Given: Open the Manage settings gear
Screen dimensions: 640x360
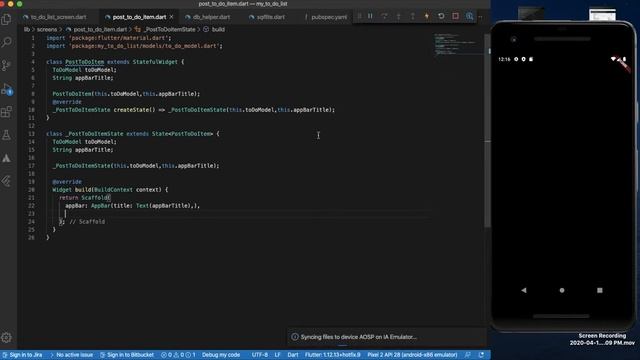Looking at the screenshot, I should pyautogui.click(x=7, y=338).
